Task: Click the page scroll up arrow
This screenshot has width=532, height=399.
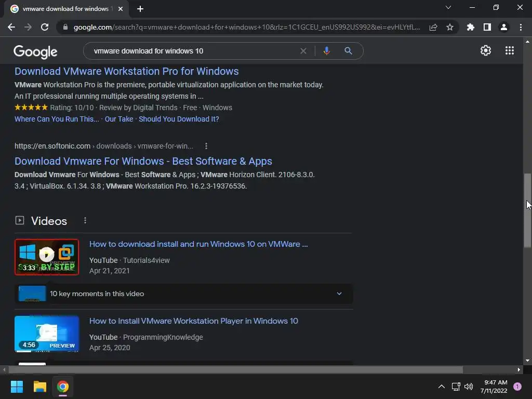Action: click(x=527, y=42)
